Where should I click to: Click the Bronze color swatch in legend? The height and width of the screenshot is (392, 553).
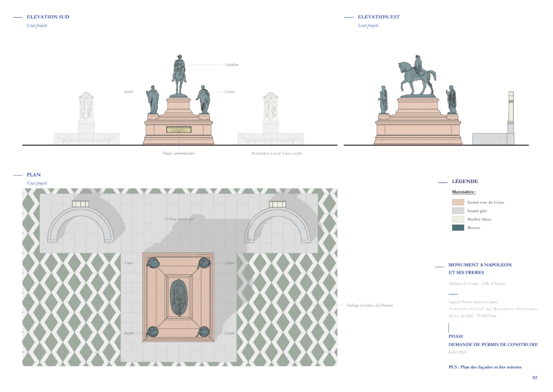tap(457, 228)
